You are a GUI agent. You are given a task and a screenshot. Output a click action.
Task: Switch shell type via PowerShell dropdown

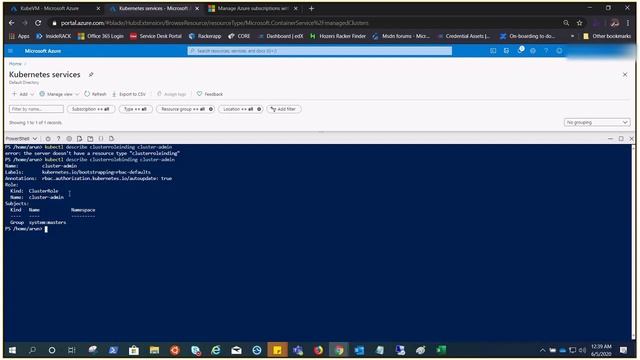pyautogui.click(x=21, y=139)
